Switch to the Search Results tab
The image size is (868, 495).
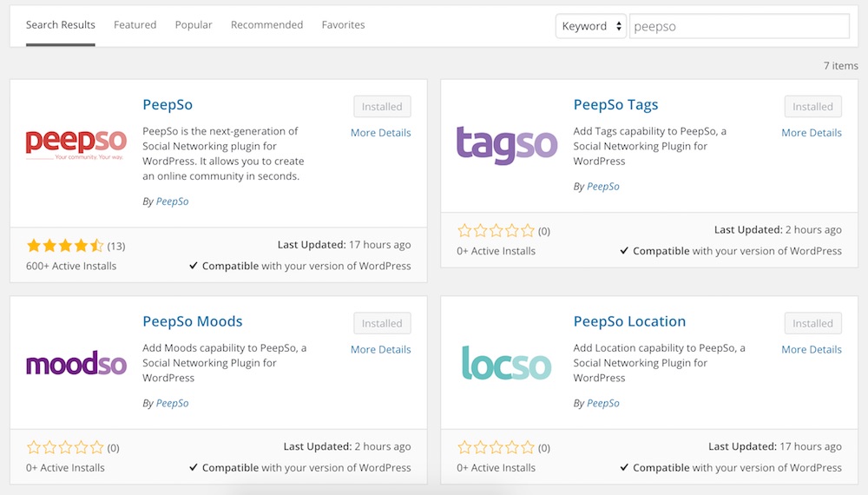[x=61, y=25]
